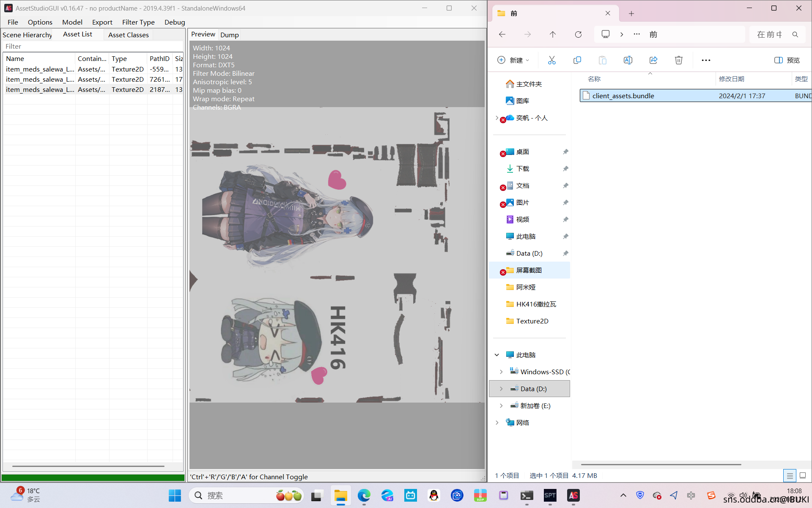Click the Filter input field in asset list
The width and height of the screenshot is (812, 508).
[93, 46]
